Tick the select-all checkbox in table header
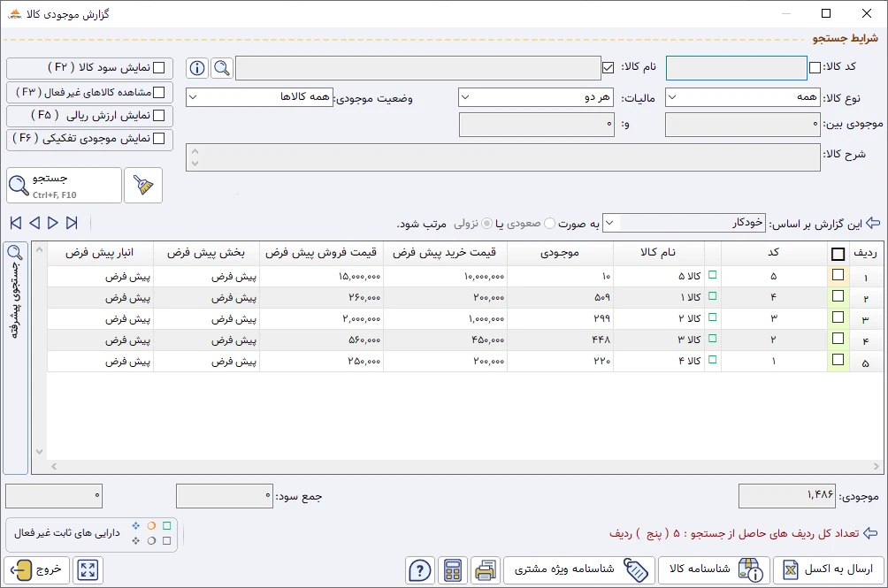Viewport: 888px width, 588px height. pyautogui.click(x=838, y=254)
